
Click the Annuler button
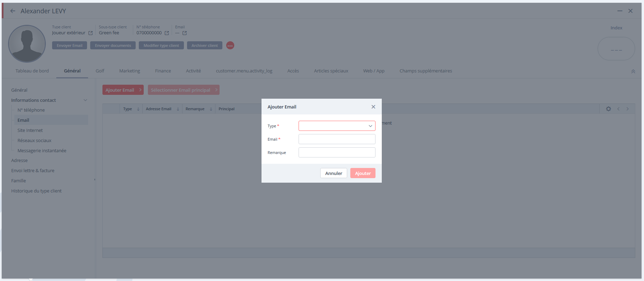click(x=334, y=173)
